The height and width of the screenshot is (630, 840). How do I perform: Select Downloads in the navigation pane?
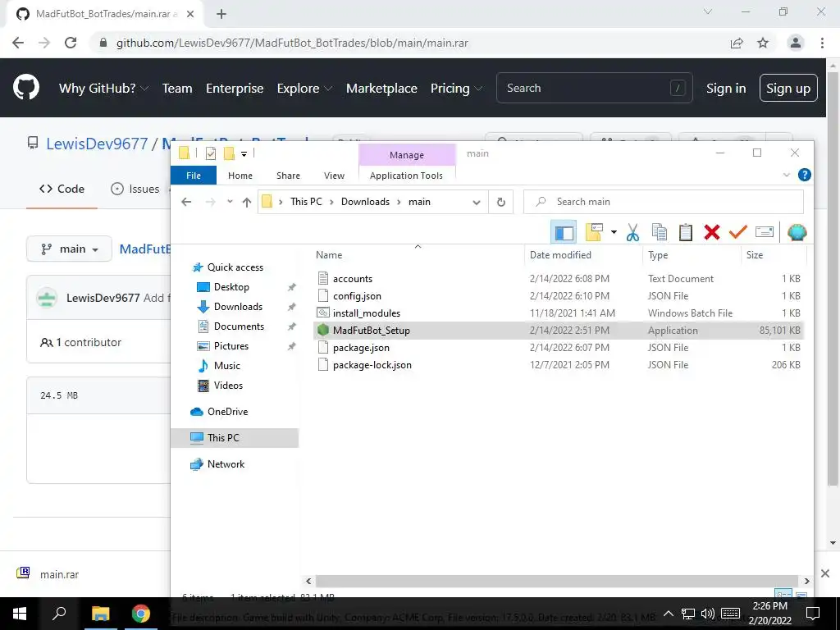click(238, 307)
